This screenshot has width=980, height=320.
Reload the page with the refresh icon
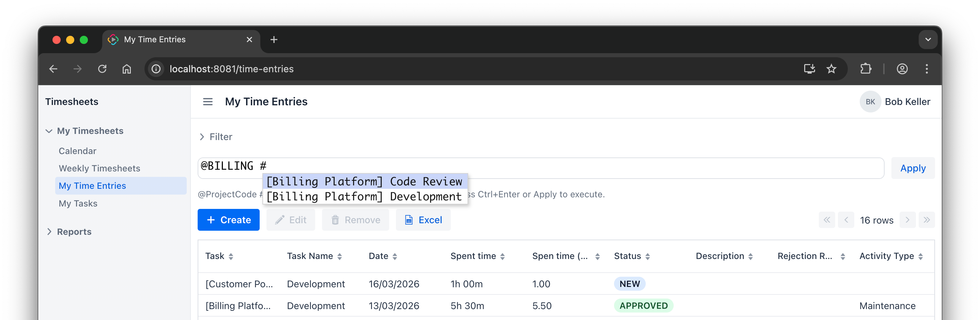point(102,69)
